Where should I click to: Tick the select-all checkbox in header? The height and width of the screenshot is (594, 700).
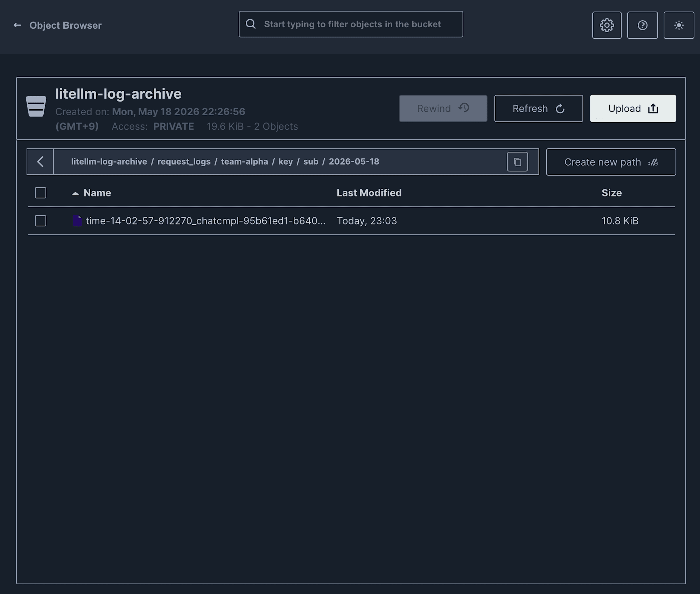pos(41,193)
